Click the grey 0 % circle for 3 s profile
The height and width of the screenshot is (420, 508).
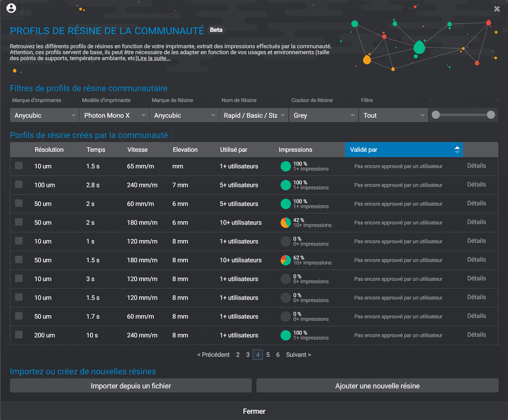coord(286,279)
